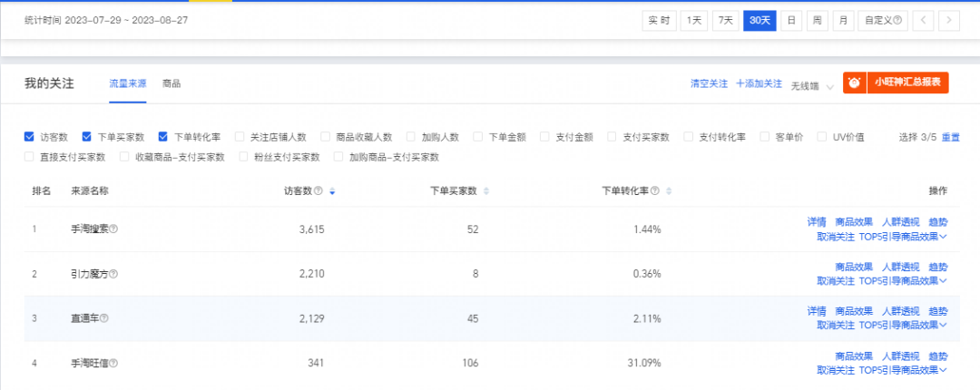Click help icon beside 手淘旺信

point(113,364)
